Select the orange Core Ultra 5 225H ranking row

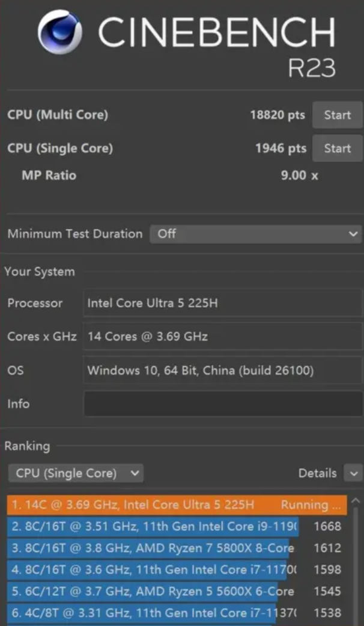pyautogui.click(x=177, y=505)
